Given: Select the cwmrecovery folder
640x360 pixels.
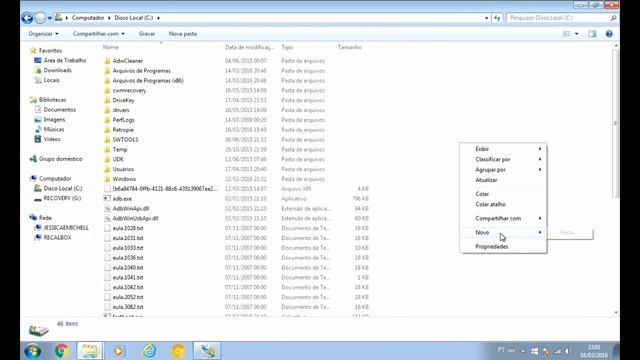Looking at the screenshot, I should (x=129, y=91).
